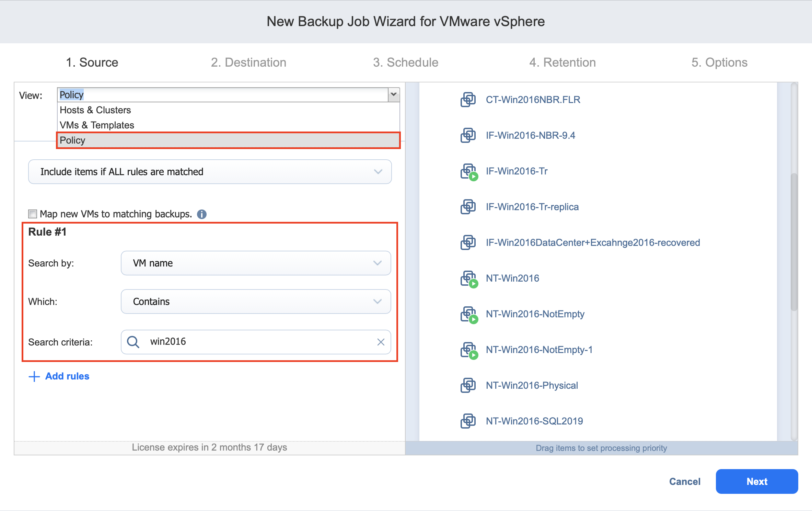Click the plus icon next to Add rules

[34, 376]
